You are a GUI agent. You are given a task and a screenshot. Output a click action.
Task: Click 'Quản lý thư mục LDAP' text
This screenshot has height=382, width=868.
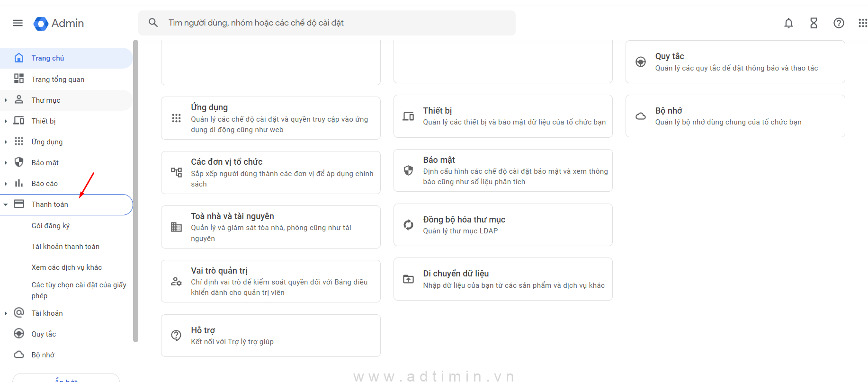(x=460, y=231)
